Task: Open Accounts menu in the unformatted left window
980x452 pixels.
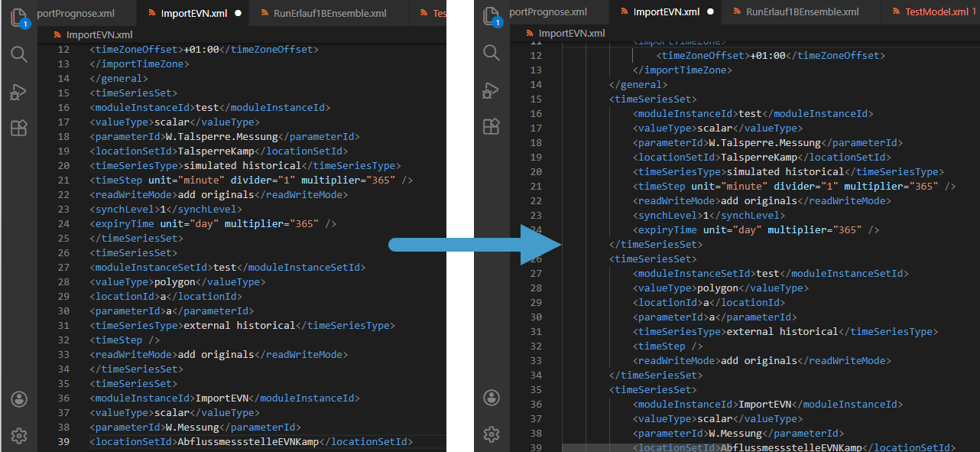Action: coord(19,399)
